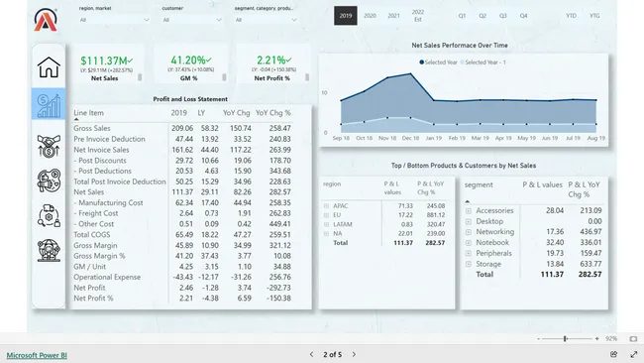Open the executive globe icon in sidebar
Screen dimensions: 644x363
(49, 250)
